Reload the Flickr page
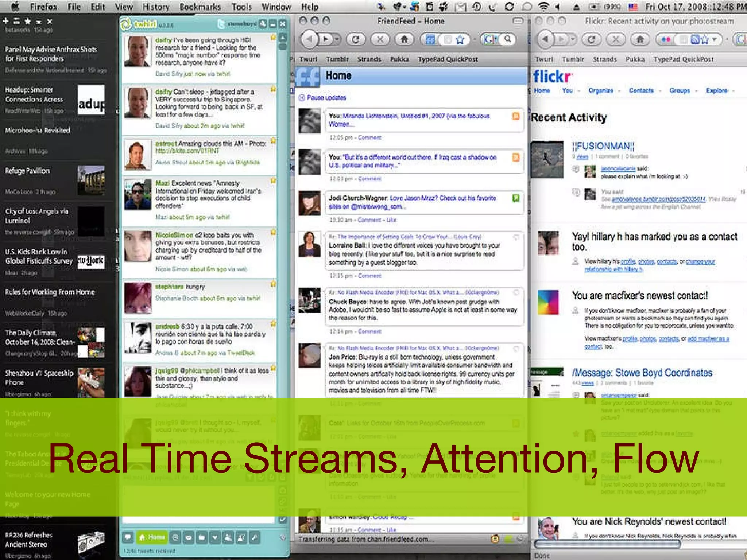Viewport: 747px width, 560px height. (591, 39)
